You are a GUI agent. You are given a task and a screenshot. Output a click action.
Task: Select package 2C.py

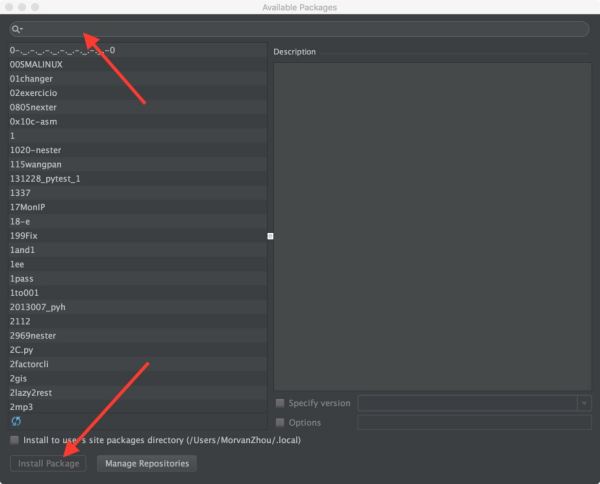point(138,350)
